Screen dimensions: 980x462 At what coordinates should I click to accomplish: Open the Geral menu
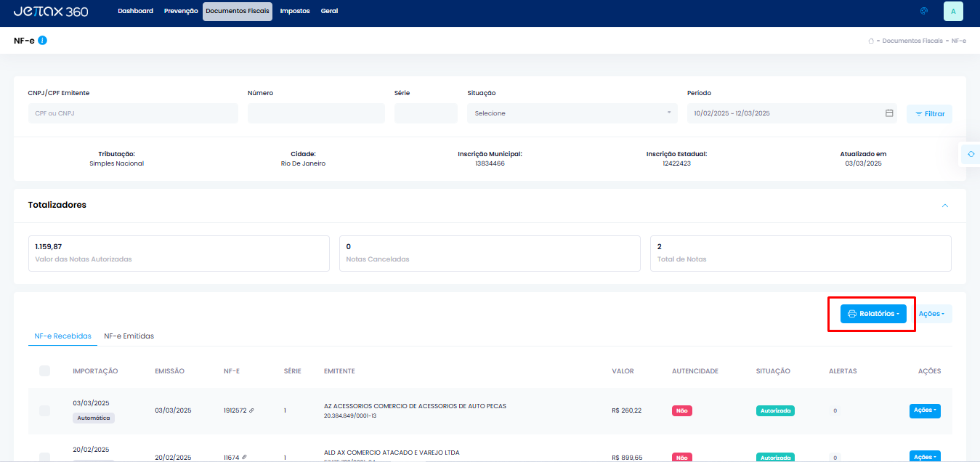click(x=330, y=11)
